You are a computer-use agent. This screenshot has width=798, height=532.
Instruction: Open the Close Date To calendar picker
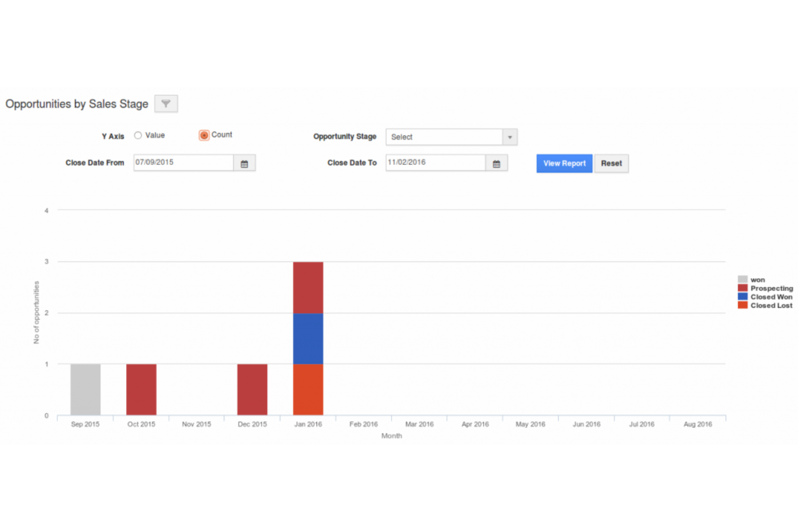496,162
